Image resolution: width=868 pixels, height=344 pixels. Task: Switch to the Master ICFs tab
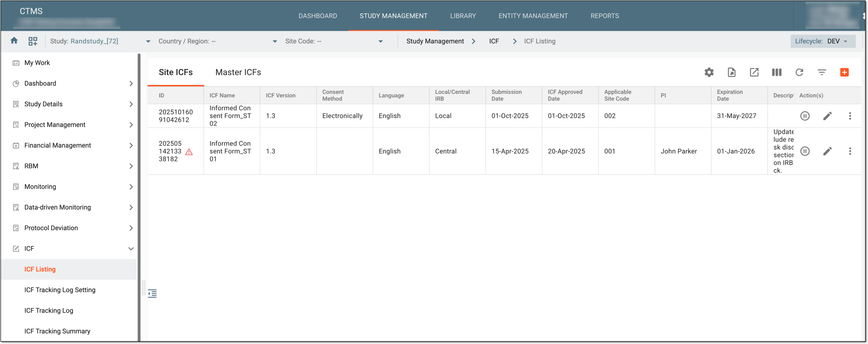click(238, 72)
